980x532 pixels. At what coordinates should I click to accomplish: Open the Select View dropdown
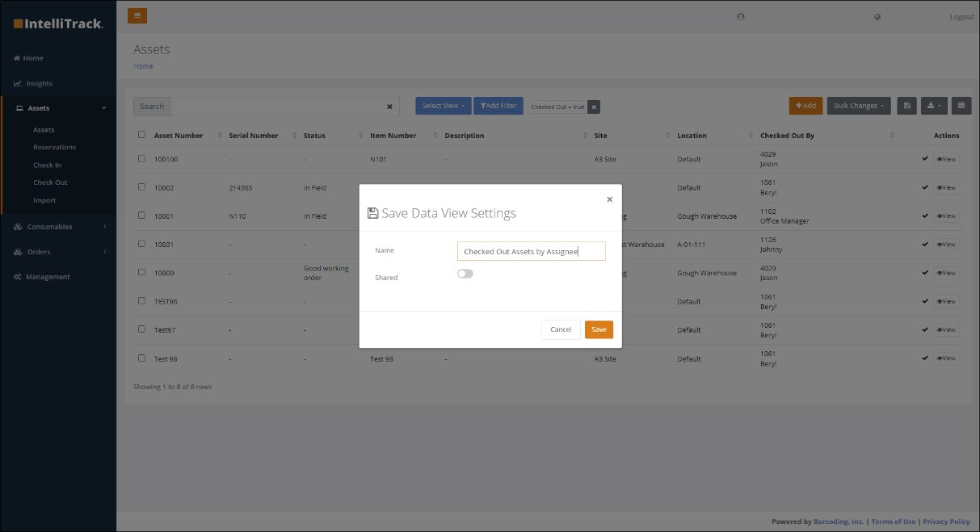(x=443, y=106)
